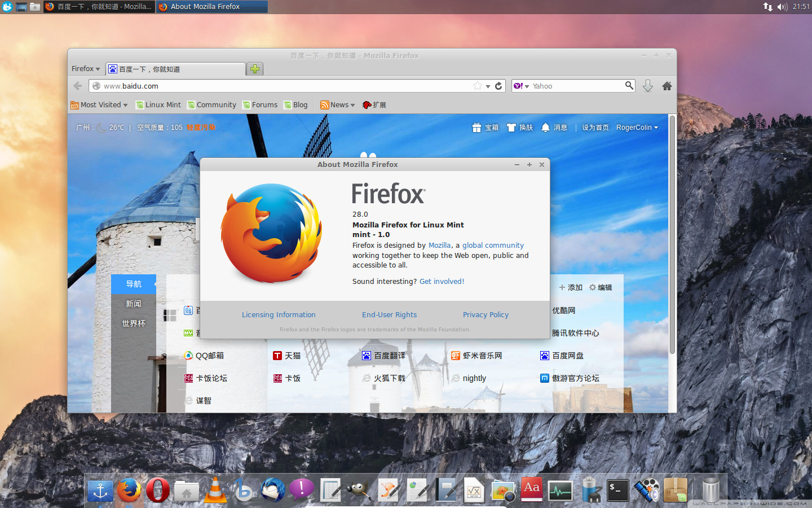Open the 虾米音乐网 site link
The width and height of the screenshot is (812, 508).
pyautogui.click(x=476, y=356)
